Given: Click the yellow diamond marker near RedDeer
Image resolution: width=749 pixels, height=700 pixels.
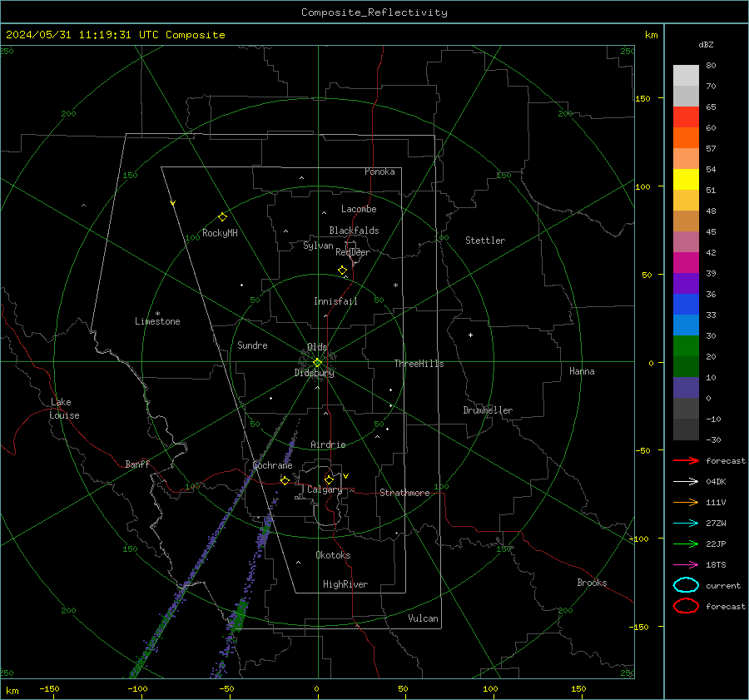Looking at the screenshot, I should point(342,271).
